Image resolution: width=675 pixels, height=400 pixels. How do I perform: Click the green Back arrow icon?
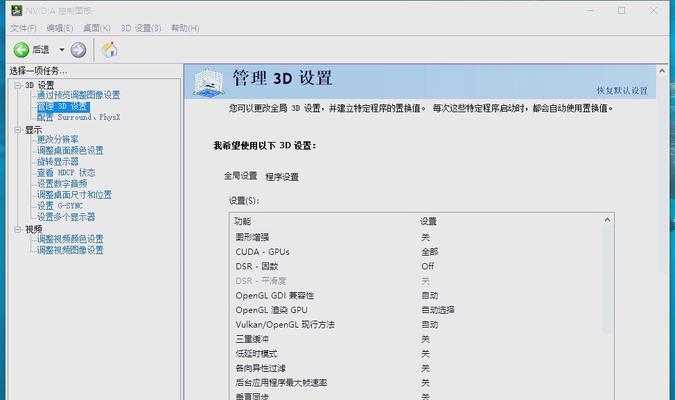[21, 50]
